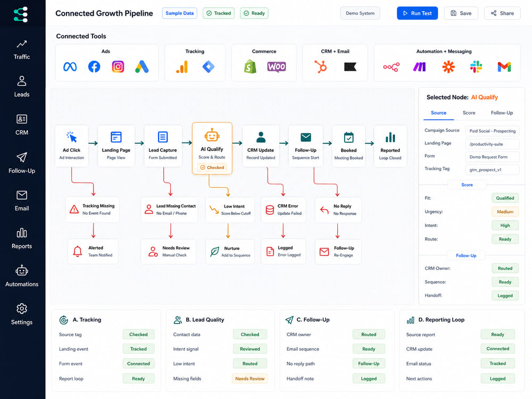Click the Run Test button
The width and height of the screenshot is (532, 399).
pyautogui.click(x=417, y=13)
